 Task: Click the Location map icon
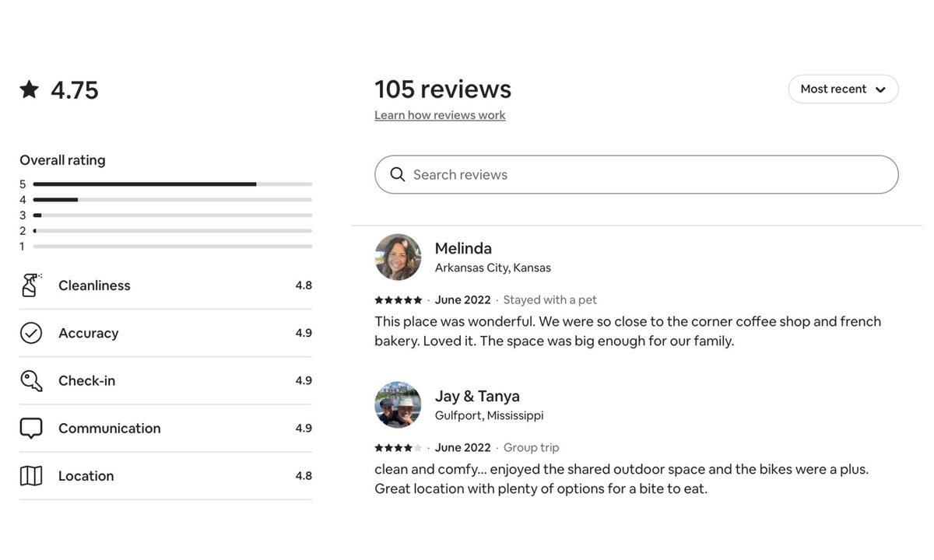[30, 476]
